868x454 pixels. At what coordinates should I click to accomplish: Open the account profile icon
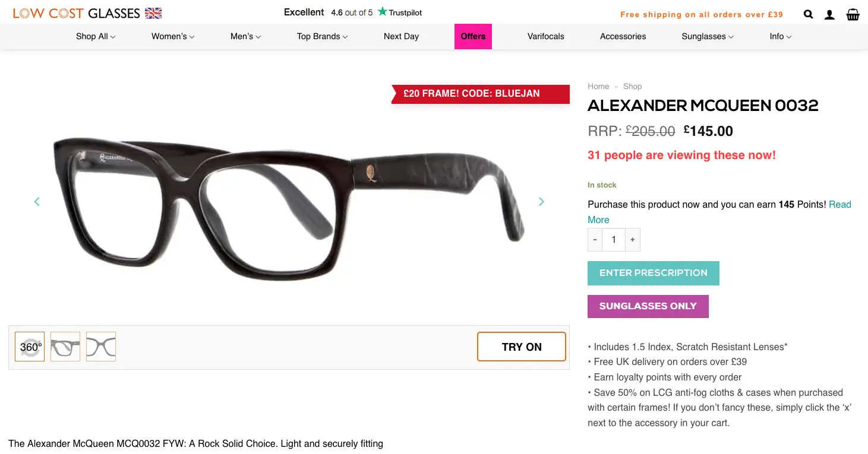click(x=829, y=14)
